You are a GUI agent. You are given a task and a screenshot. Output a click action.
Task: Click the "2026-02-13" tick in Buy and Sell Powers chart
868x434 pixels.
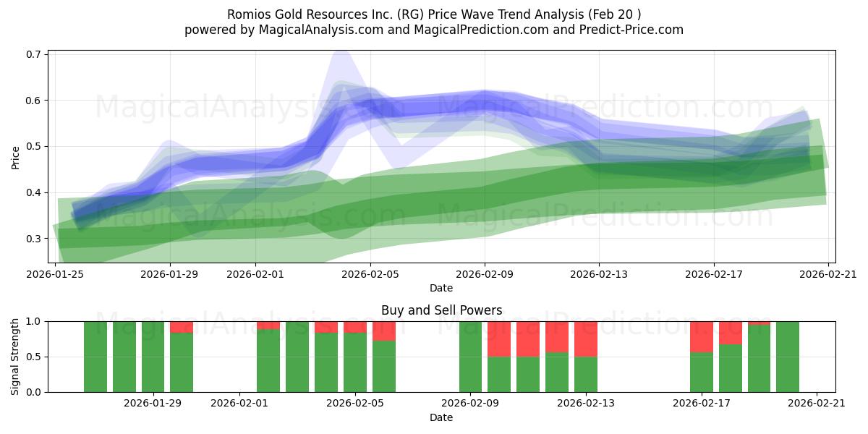point(586,404)
